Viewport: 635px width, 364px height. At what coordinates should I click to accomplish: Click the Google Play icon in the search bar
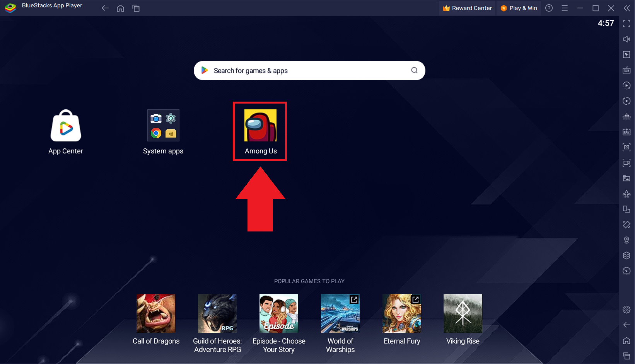click(205, 70)
